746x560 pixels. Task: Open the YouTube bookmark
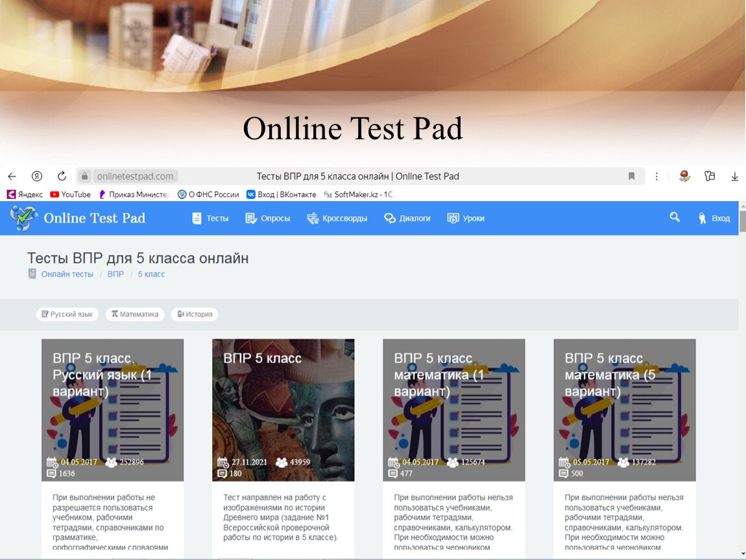click(70, 194)
